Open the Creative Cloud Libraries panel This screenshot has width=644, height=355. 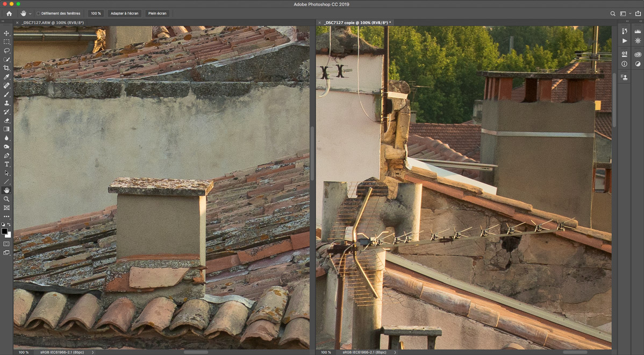click(x=638, y=54)
